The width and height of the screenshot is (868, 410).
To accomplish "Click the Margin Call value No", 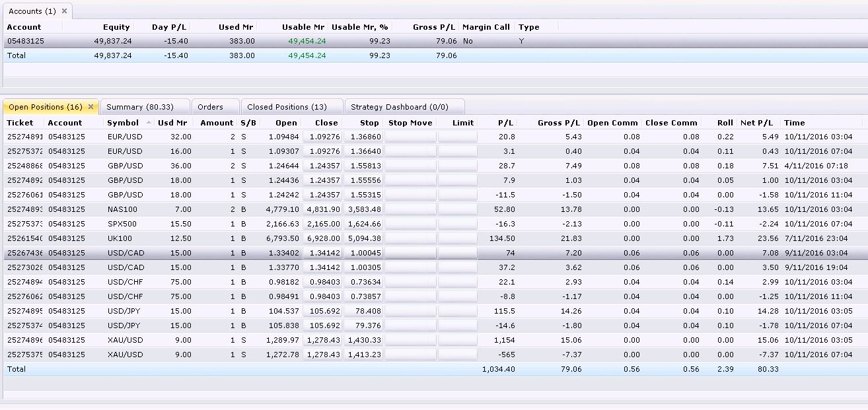I will point(468,41).
